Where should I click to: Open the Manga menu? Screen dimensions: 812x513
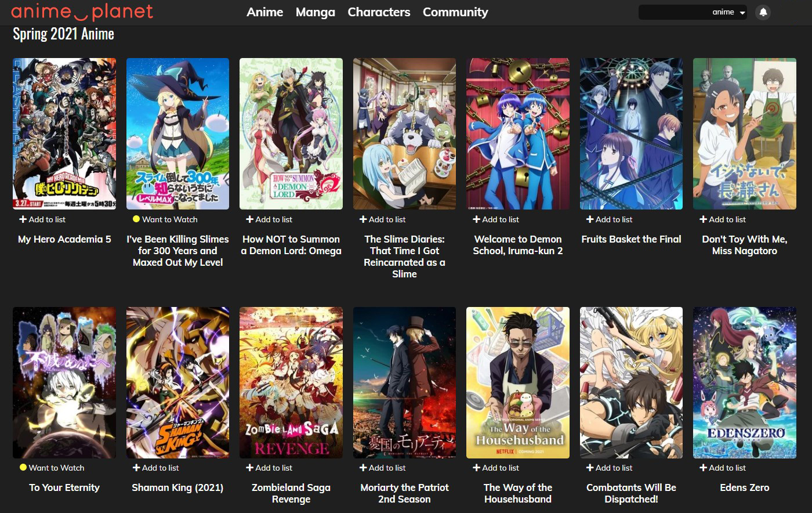[x=316, y=12]
